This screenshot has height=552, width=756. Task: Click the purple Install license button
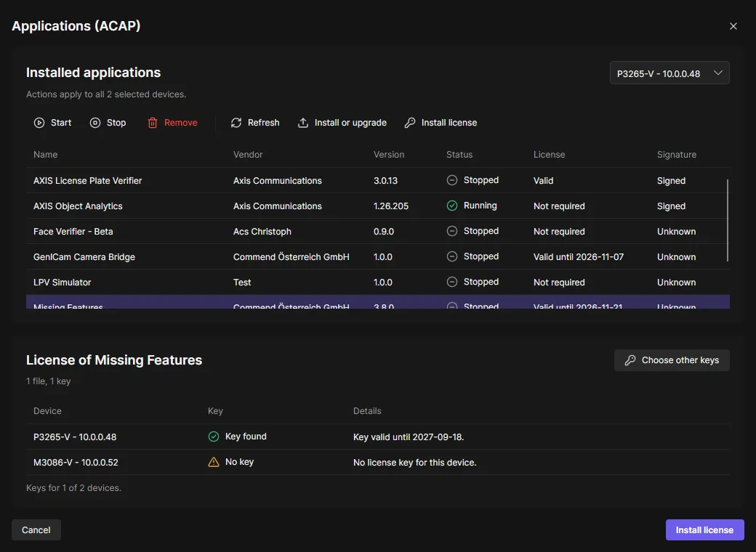[x=705, y=529]
